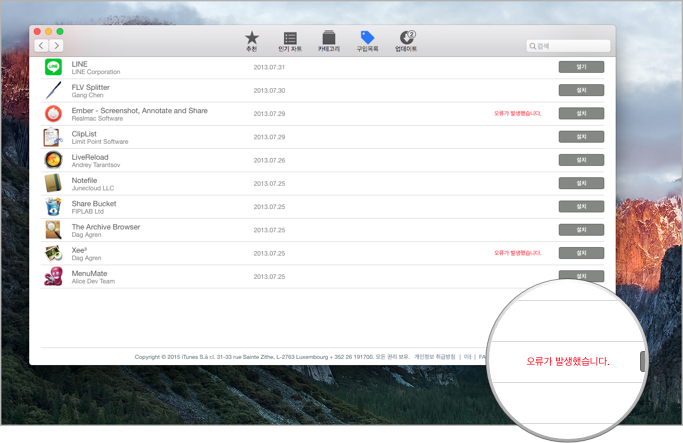The image size is (683, 443).
Task: Click the 2013.07.30 purchase date
Action: pyautogui.click(x=269, y=91)
